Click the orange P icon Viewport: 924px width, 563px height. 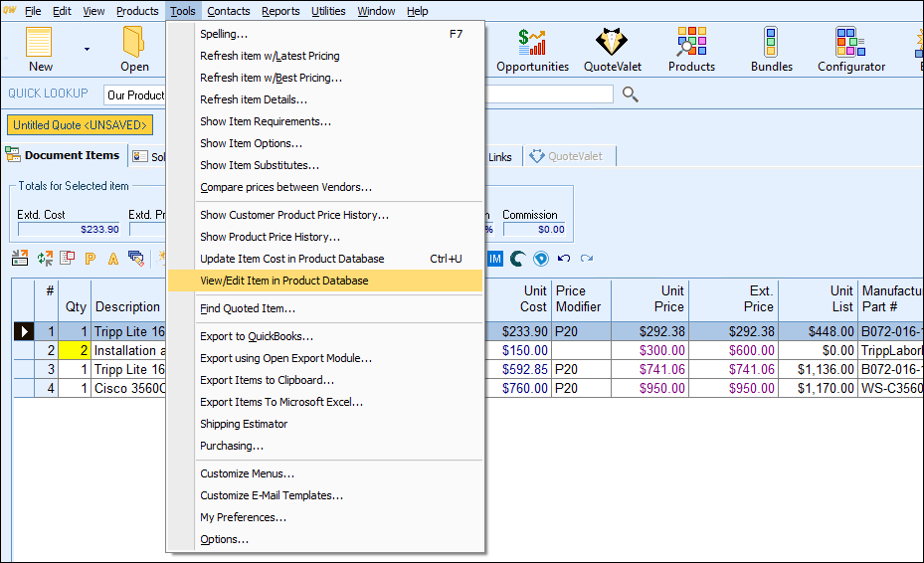90,259
